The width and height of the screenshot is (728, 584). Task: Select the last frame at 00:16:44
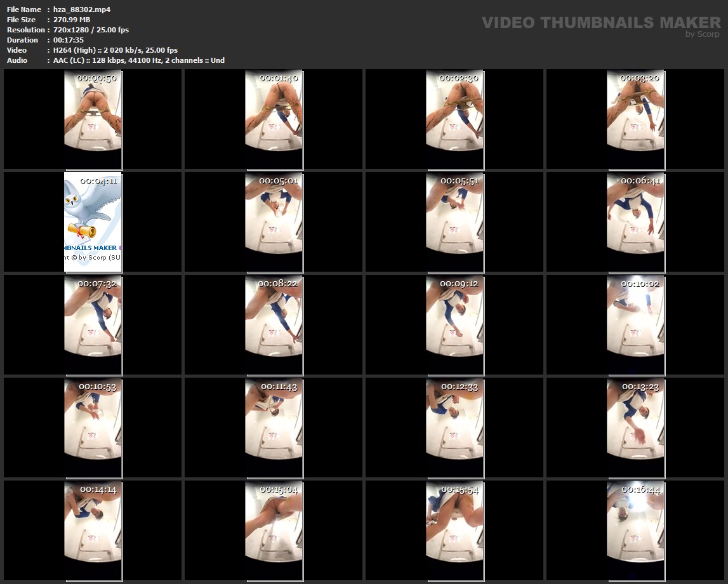tap(635, 531)
